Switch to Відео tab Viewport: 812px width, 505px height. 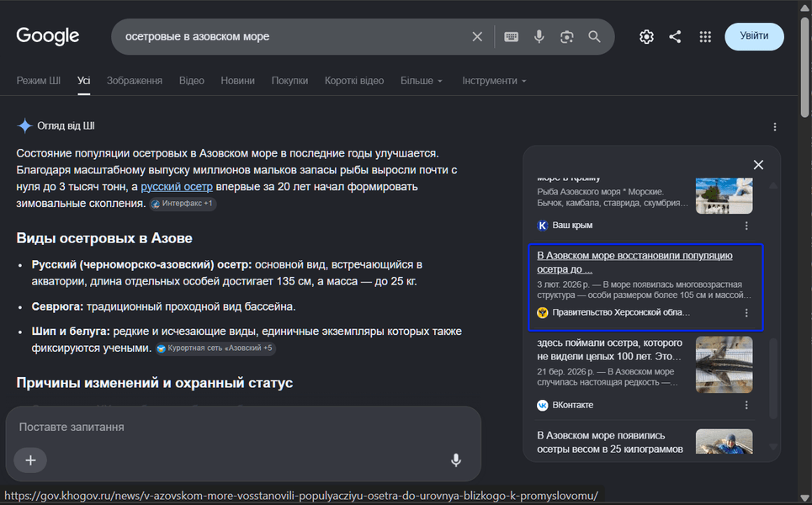point(192,81)
